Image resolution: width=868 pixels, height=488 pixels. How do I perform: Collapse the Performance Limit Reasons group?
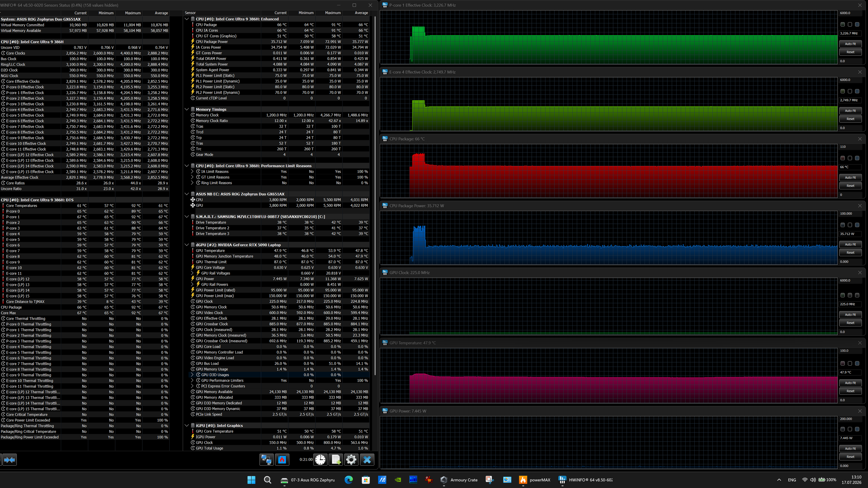(187, 166)
